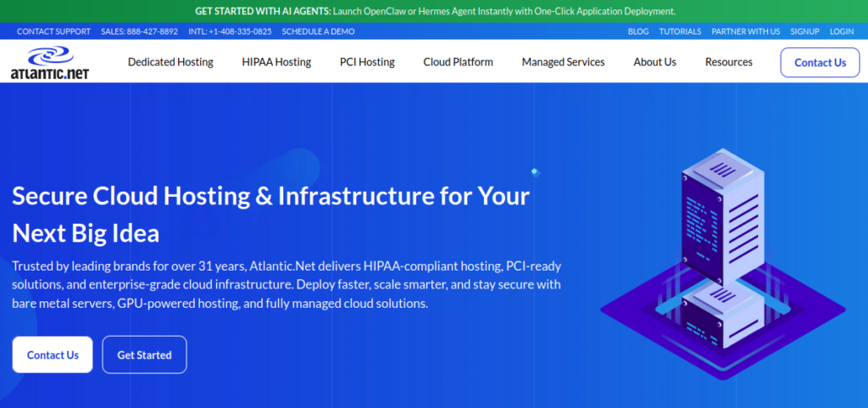
Task: Open the Signup link
Action: (805, 31)
